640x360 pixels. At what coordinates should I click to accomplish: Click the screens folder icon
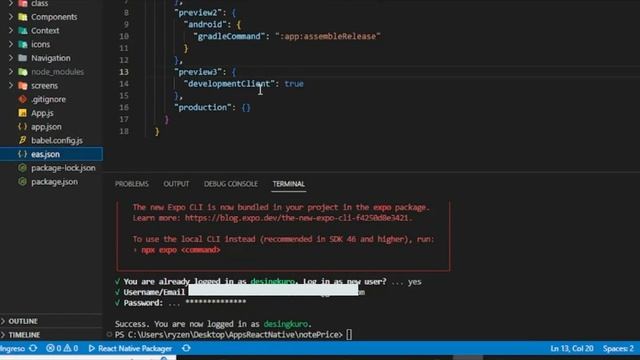pos(23,86)
